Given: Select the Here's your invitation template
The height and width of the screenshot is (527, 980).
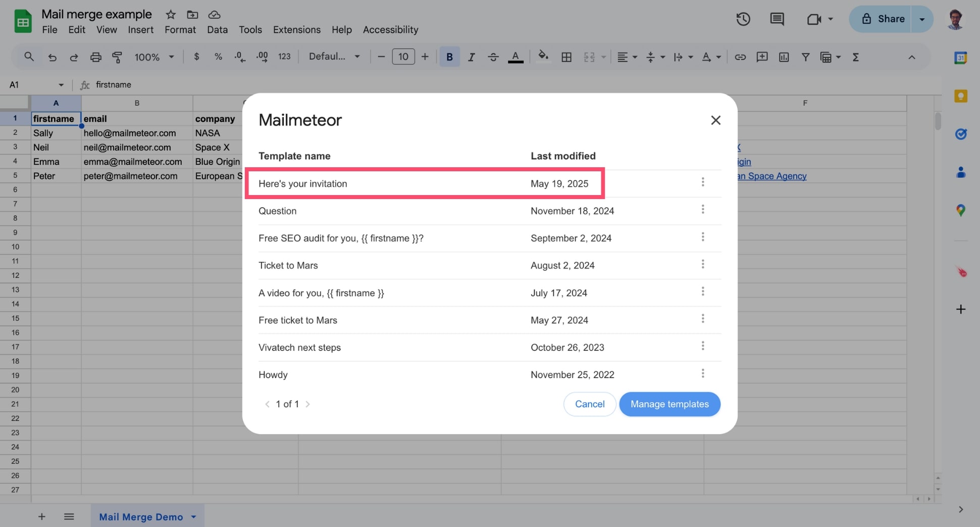Looking at the screenshot, I should tap(424, 183).
